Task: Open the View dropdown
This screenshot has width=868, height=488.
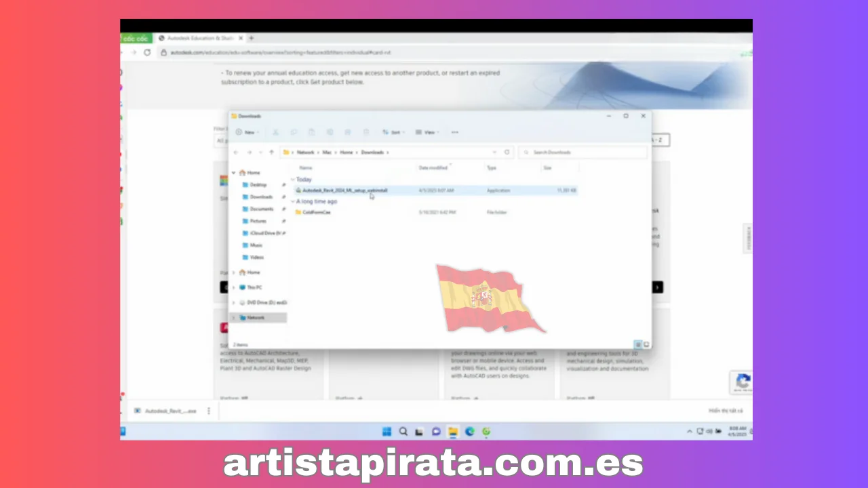Action: click(x=427, y=132)
